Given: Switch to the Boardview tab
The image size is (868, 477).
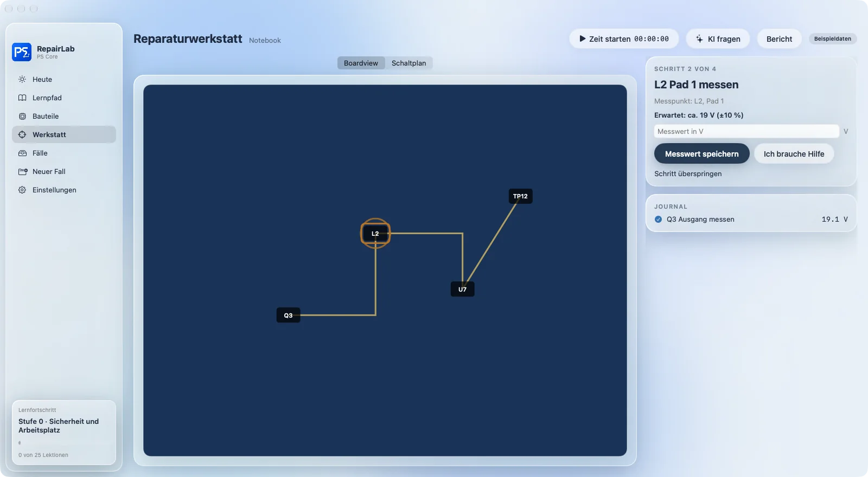Looking at the screenshot, I should [x=361, y=63].
